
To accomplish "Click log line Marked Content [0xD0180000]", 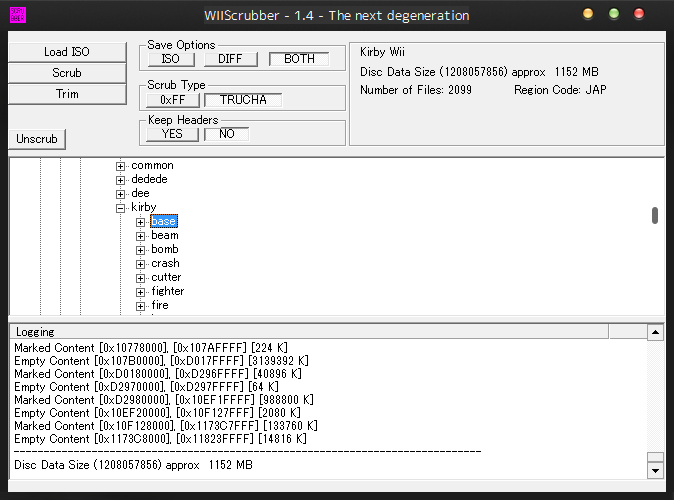I will (158, 374).
